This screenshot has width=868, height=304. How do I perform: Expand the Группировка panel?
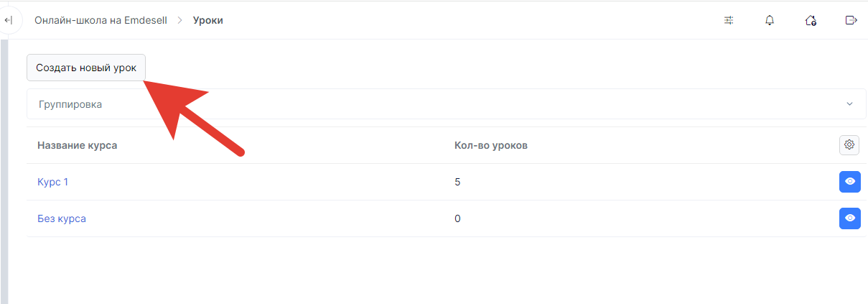446,104
